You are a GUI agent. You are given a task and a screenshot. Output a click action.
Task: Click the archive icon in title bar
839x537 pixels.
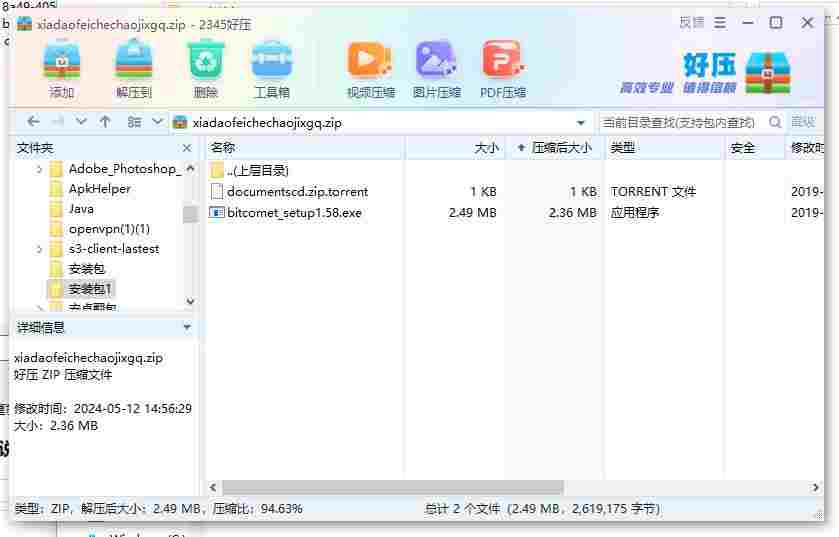pos(24,24)
